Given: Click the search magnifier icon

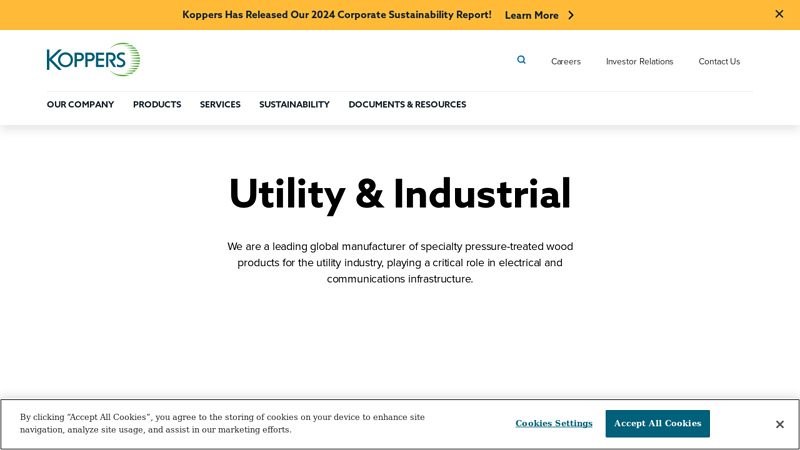Looking at the screenshot, I should click(x=521, y=60).
